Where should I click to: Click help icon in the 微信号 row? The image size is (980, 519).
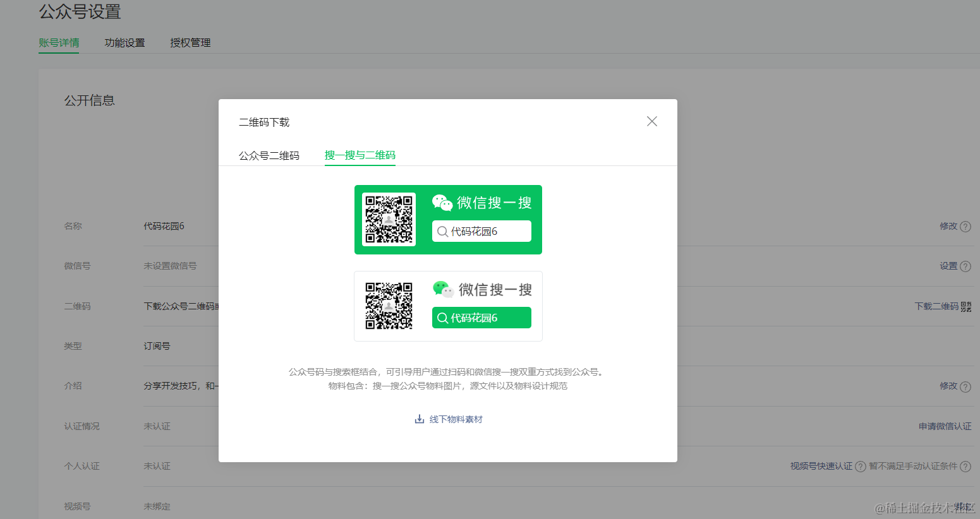[x=965, y=266]
